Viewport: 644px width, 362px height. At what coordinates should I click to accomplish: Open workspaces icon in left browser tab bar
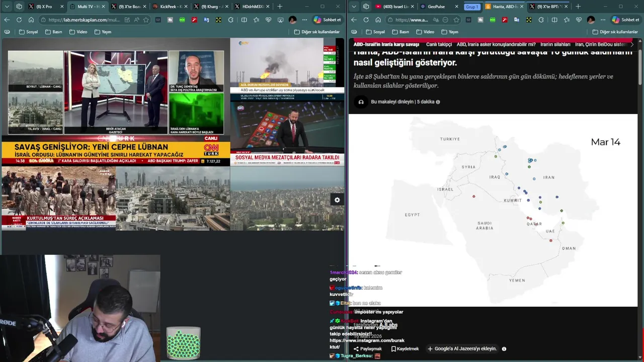click(x=19, y=7)
